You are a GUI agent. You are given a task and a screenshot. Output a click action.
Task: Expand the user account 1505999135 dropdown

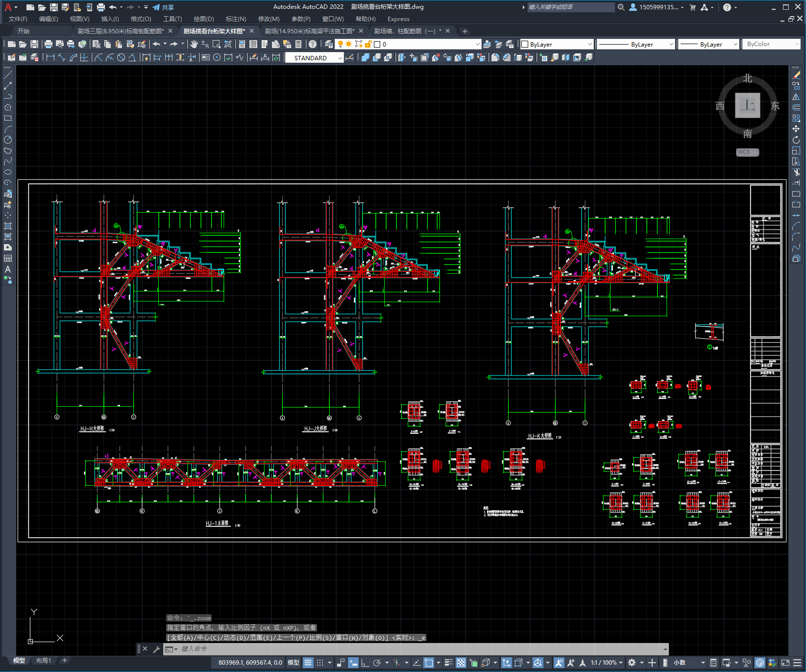pos(657,7)
